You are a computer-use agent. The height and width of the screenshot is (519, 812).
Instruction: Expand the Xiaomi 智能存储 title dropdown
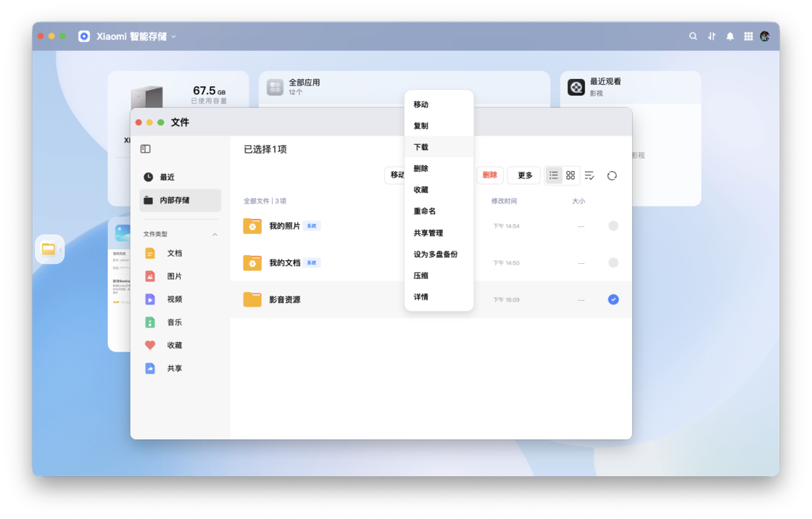(x=174, y=37)
